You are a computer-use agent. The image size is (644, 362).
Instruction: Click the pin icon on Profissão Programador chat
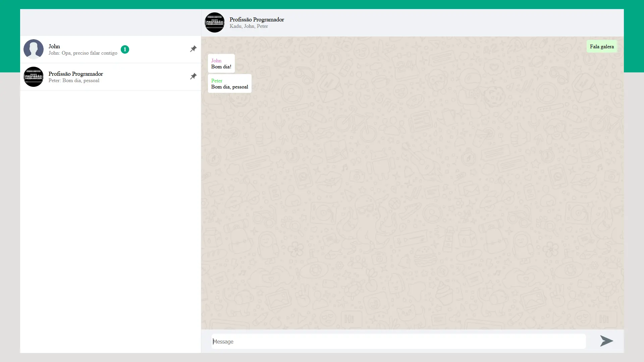[193, 76]
